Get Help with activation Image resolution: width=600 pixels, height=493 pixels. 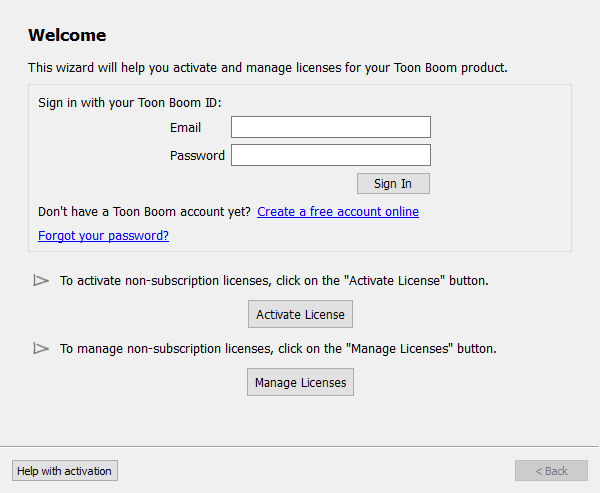(65, 471)
